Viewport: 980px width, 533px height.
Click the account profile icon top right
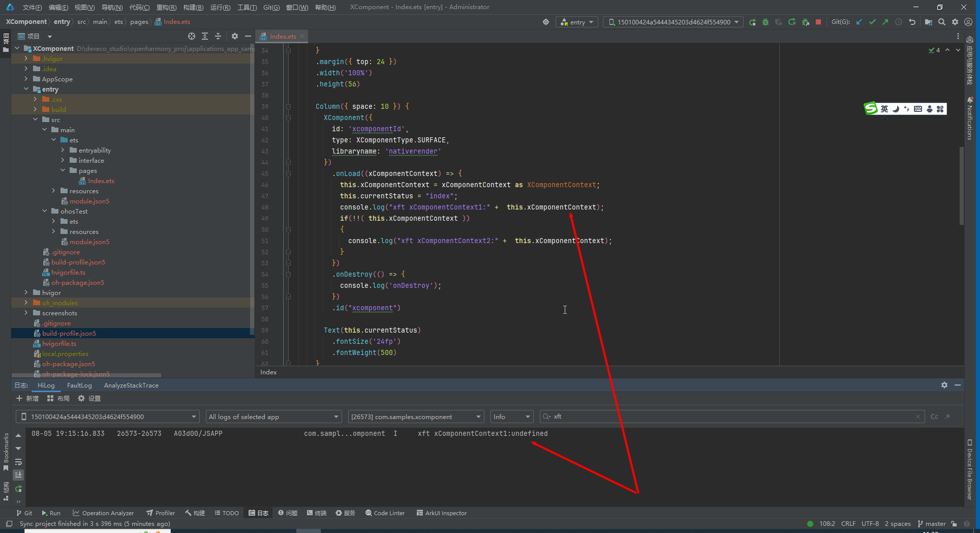click(968, 22)
